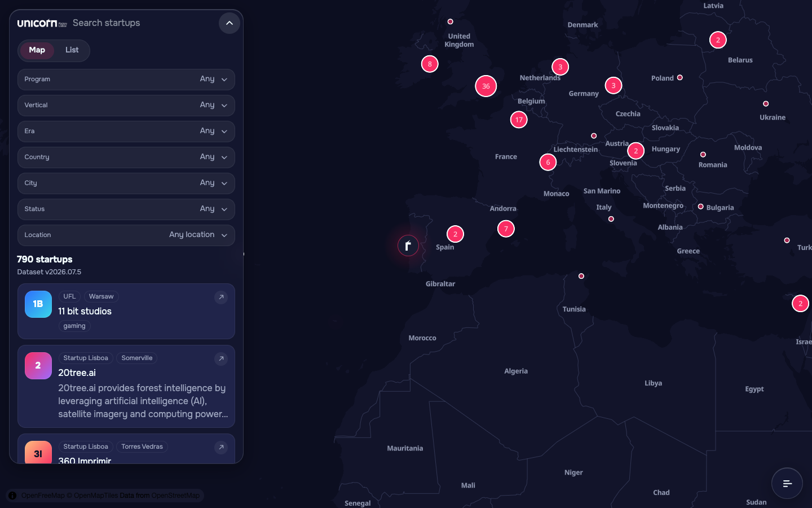Screen dimensions: 812x508
Task: Click the single marker above United Kingdom
Action: coord(451,22)
